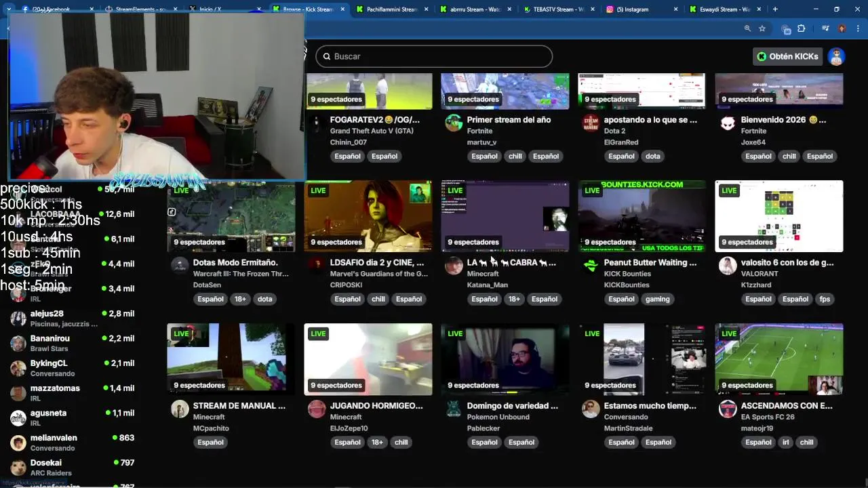The width and height of the screenshot is (868, 488).
Task: Open Dotas Modo Ermitaño stream thumbnail
Action: (x=231, y=216)
